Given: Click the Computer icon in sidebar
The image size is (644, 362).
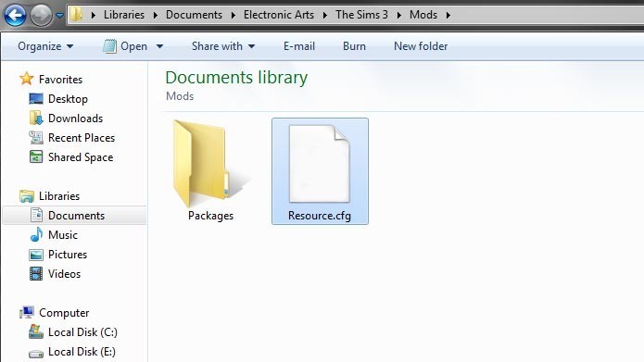Looking at the screenshot, I should (27, 313).
